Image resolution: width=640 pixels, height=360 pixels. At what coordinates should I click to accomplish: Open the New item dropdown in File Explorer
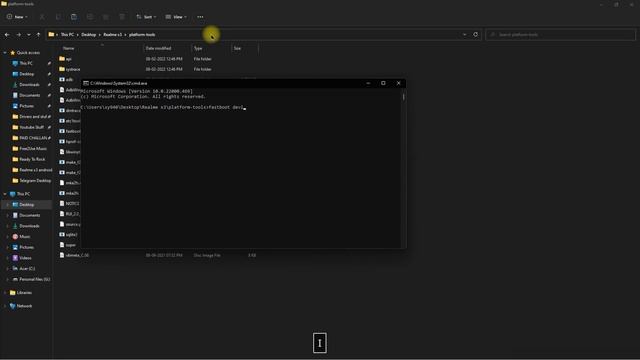[x=17, y=17]
